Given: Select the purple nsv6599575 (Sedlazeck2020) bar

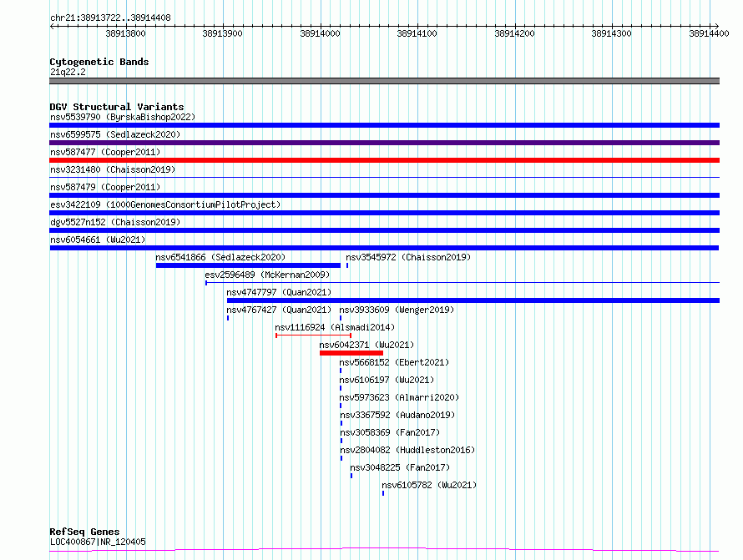Looking at the screenshot, I should click(384, 143).
